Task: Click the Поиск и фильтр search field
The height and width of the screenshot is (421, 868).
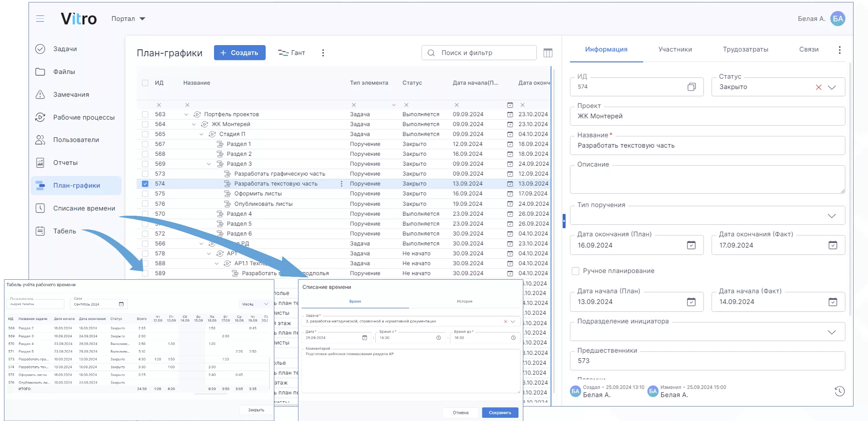Action: point(479,52)
